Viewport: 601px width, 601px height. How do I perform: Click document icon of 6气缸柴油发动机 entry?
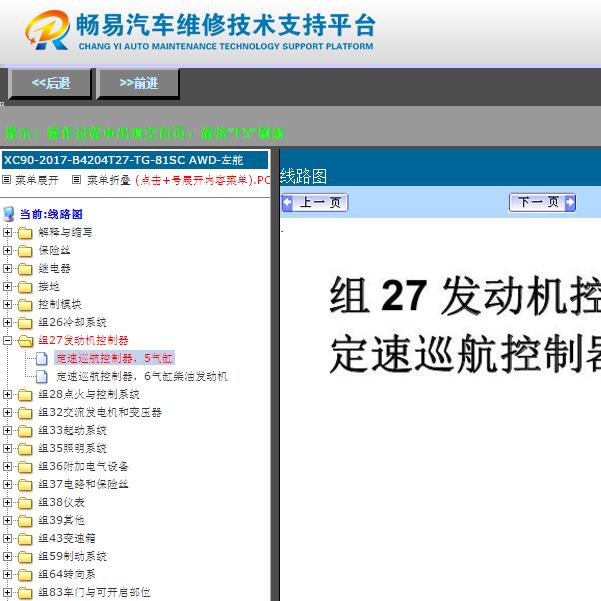point(42,377)
